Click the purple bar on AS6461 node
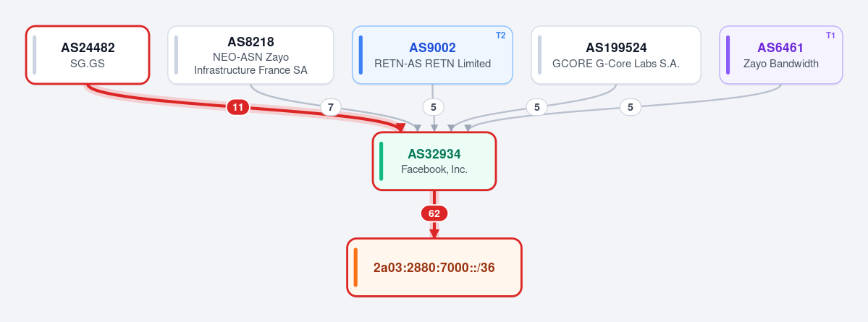This screenshot has width=868, height=322. [x=728, y=55]
